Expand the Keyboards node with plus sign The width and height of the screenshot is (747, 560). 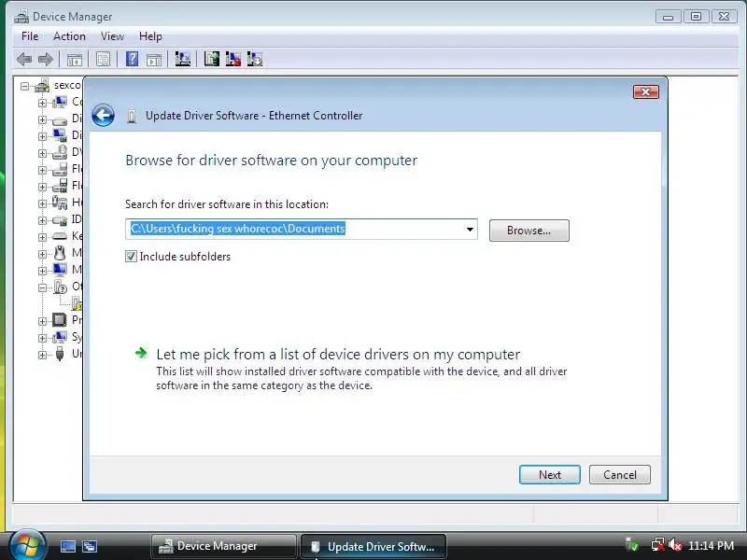[42, 237]
